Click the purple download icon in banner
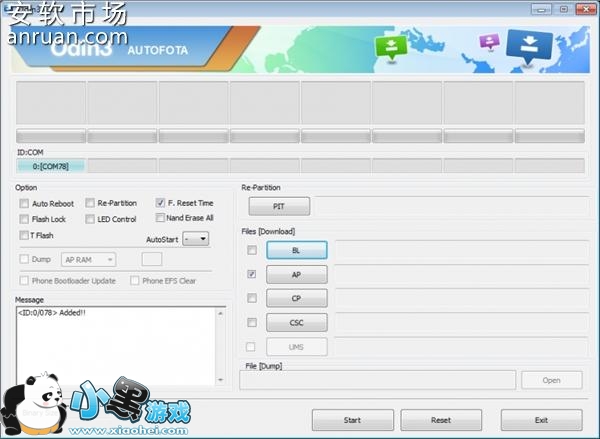The height and width of the screenshot is (439, 600). [x=489, y=41]
